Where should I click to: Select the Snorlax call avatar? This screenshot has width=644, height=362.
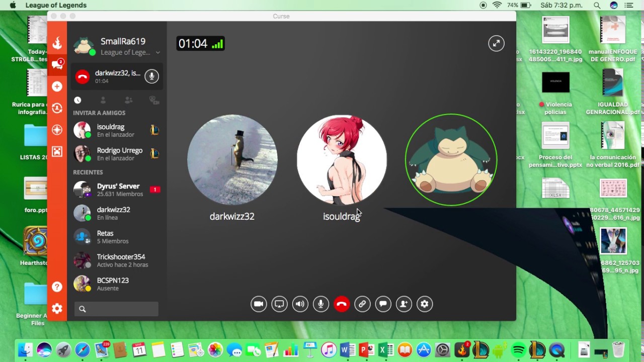click(x=451, y=160)
